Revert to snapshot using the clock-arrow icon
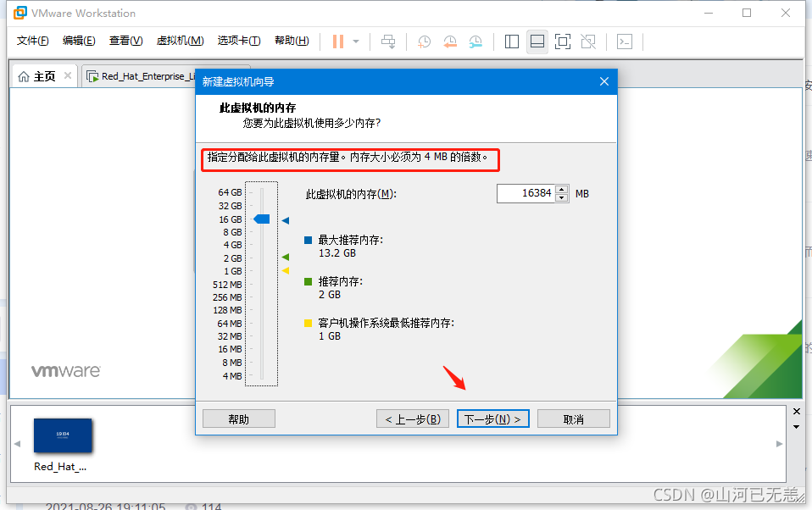The image size is (812, 510). (450, 42)
